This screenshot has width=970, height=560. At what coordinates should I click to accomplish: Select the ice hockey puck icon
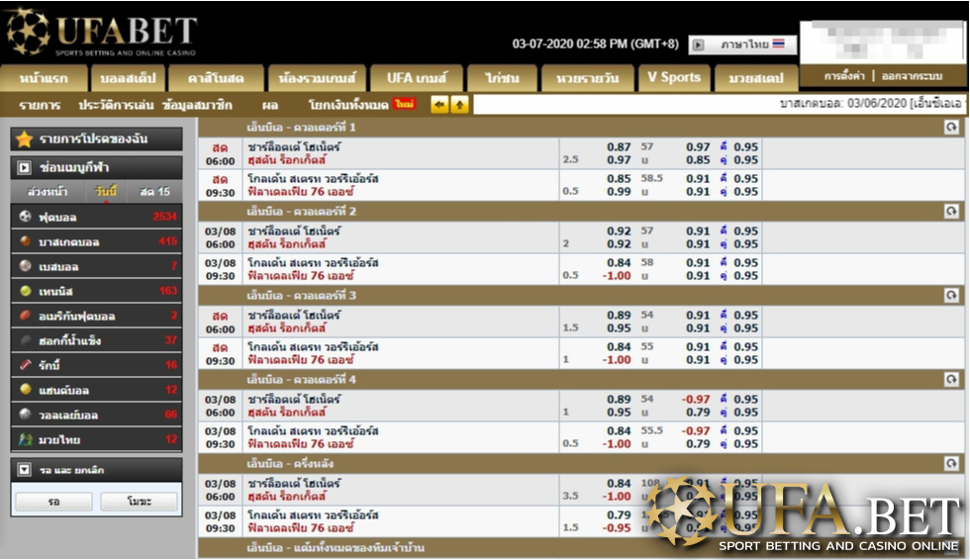click(26, 340)
